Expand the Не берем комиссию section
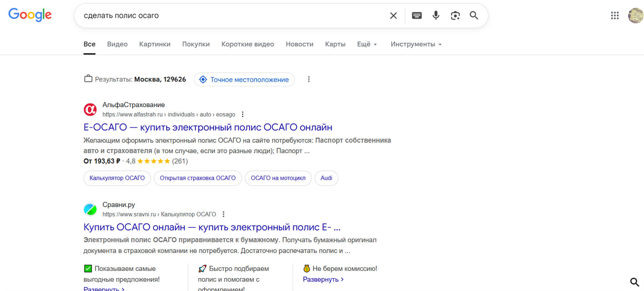This screenshot has width=644, height=291. pyautogui.click(x=323, y=279)
